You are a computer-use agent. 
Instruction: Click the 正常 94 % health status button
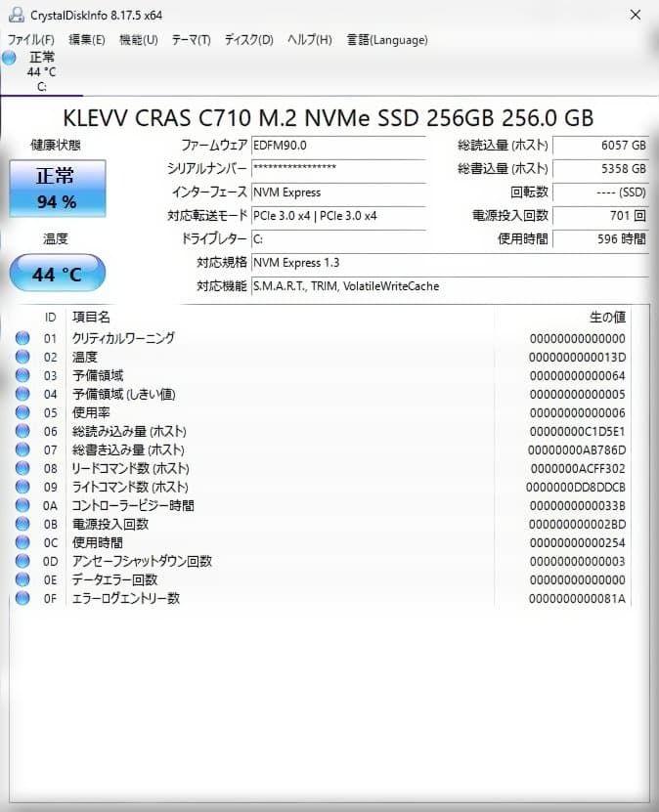pyautogui.click(x=58, y=189)
